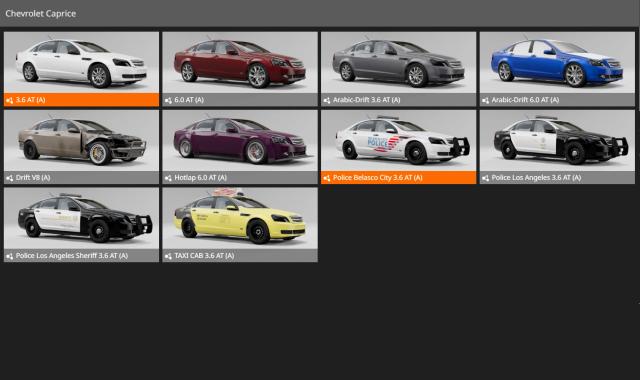Click config icon beside 6.0 AT (A)
This screenshot has height=380, width=640.
(168, 100)
